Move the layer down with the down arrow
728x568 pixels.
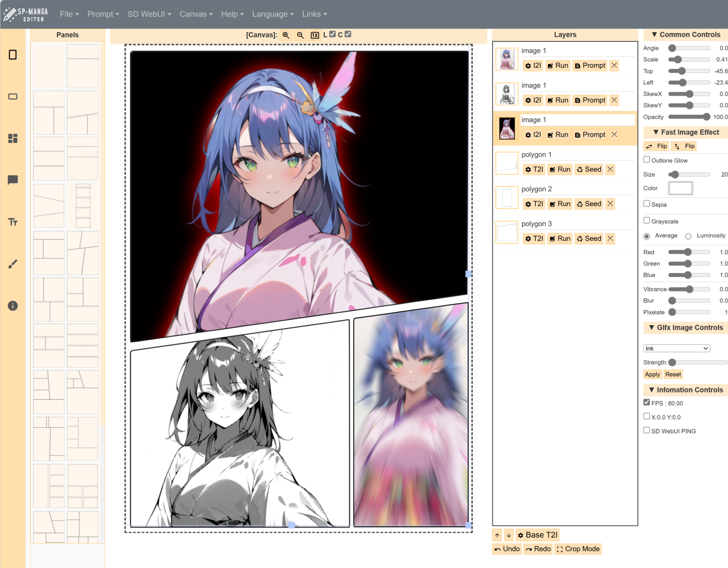point(508,535)
